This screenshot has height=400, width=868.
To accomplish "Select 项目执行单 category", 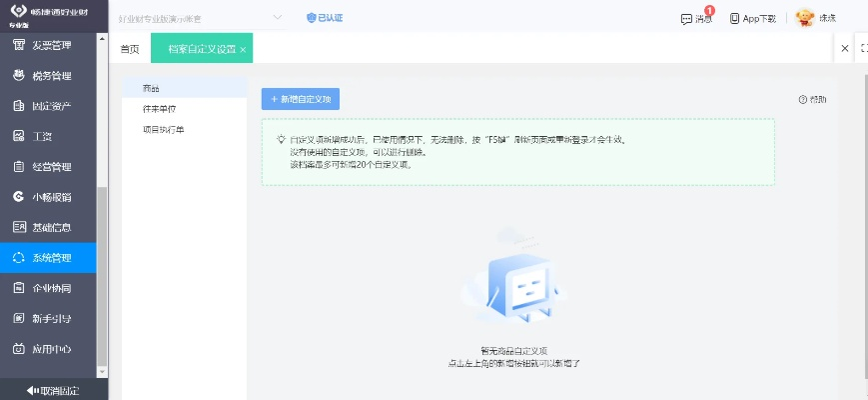I will (x=164, y=129).
